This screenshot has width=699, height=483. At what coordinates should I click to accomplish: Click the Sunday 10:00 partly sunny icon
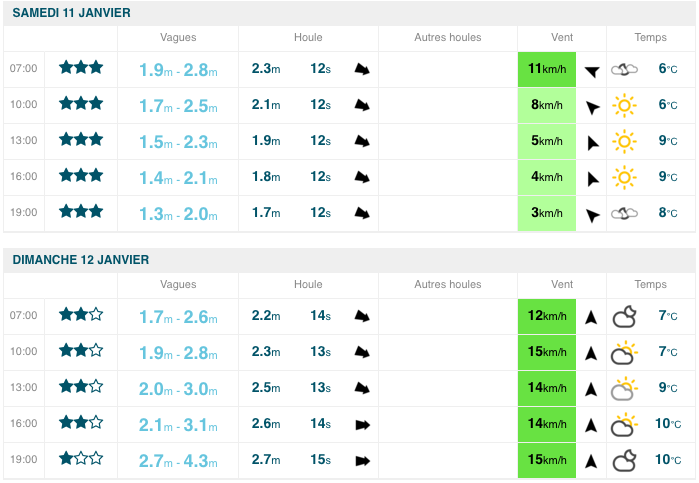pyautogui.click(x=625, y=352)
